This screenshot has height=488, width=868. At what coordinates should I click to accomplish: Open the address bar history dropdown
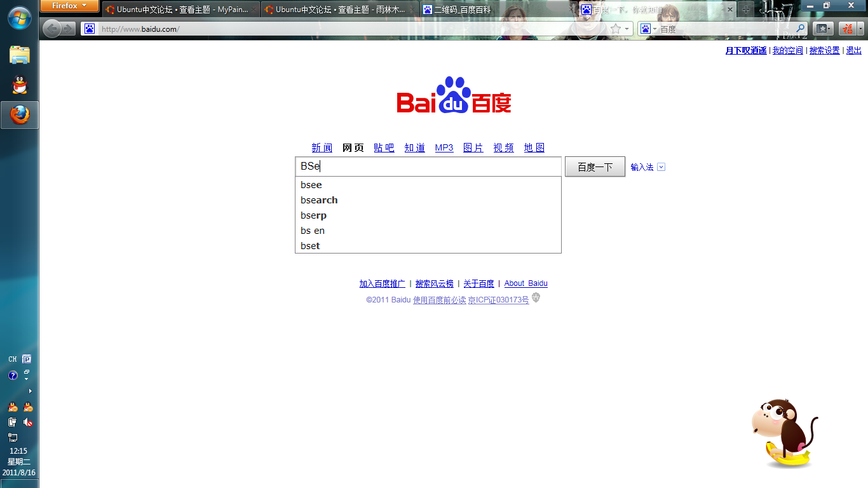pos(627,29)
